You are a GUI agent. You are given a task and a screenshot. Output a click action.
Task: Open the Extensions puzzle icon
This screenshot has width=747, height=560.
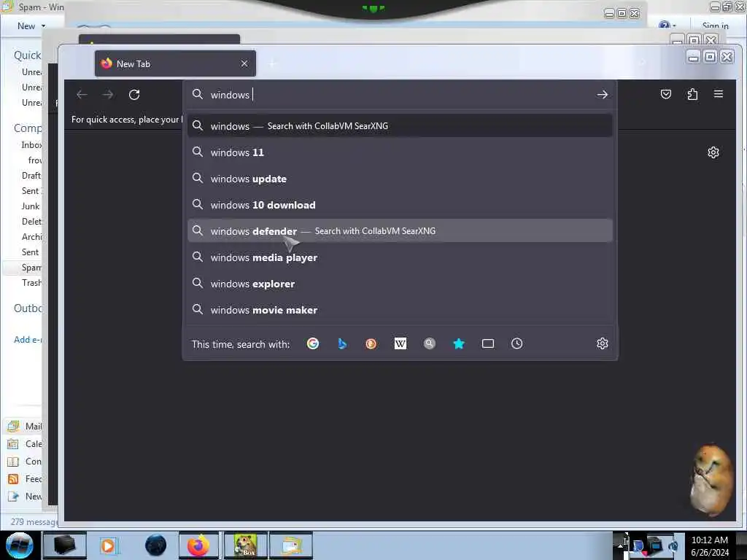pos(692,94)
